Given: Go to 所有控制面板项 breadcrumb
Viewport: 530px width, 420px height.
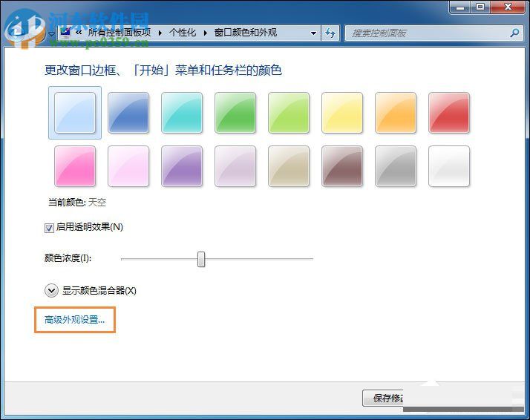Looking at the screenshot, I should (x=120, y=33).
